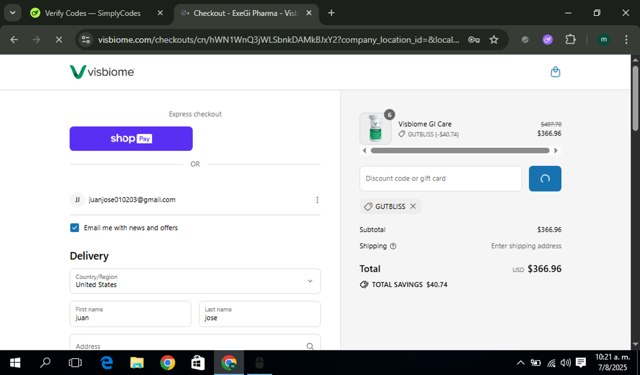Open the tab search dropdown
Image resolution: width=640 pixels, height=375 pixels.
click(x=13, y=13)
